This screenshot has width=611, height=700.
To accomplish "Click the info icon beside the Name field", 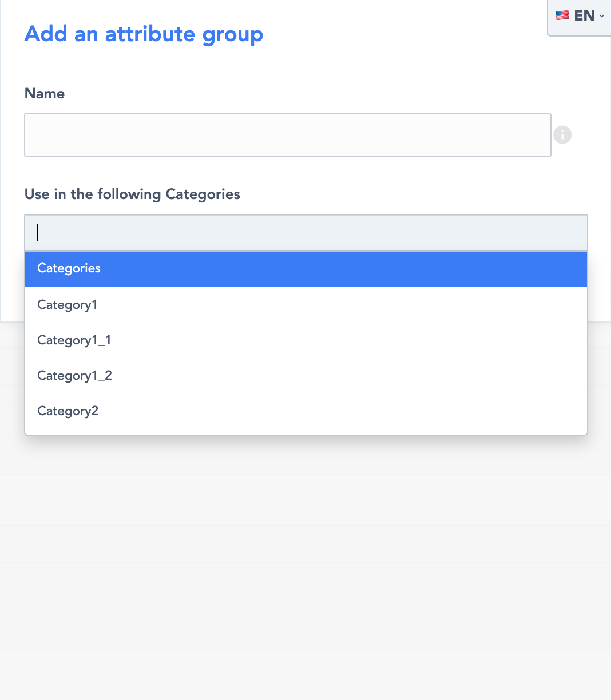I will tap(562, 135).
